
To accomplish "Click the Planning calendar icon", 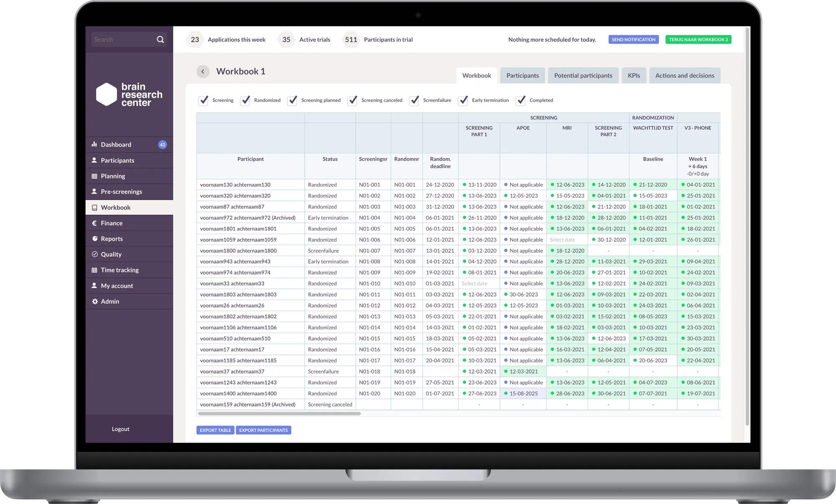I will 94,176.
